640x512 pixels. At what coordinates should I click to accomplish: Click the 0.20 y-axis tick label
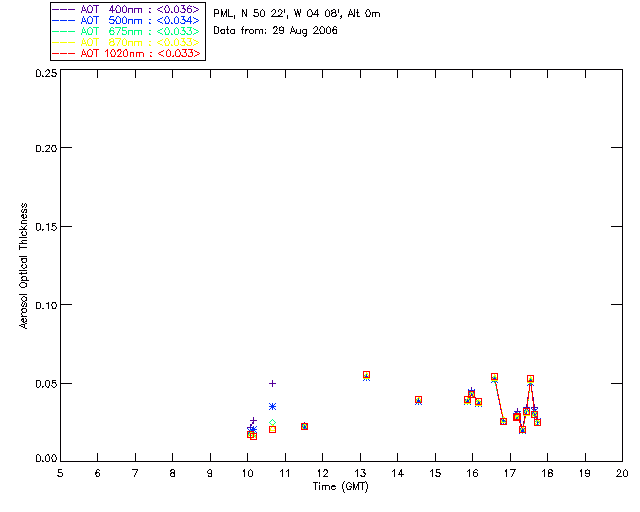click(x=46, y=148)
